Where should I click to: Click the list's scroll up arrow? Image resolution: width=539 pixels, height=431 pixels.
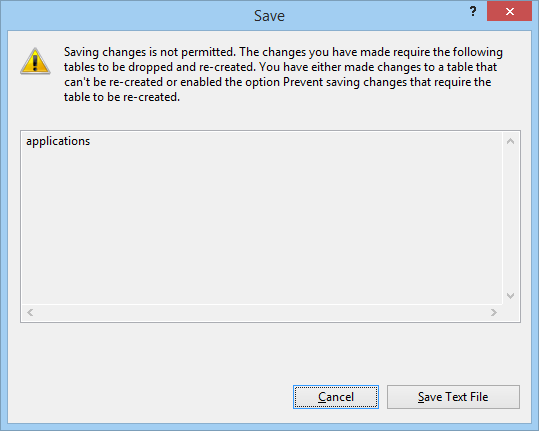(510, 141)
